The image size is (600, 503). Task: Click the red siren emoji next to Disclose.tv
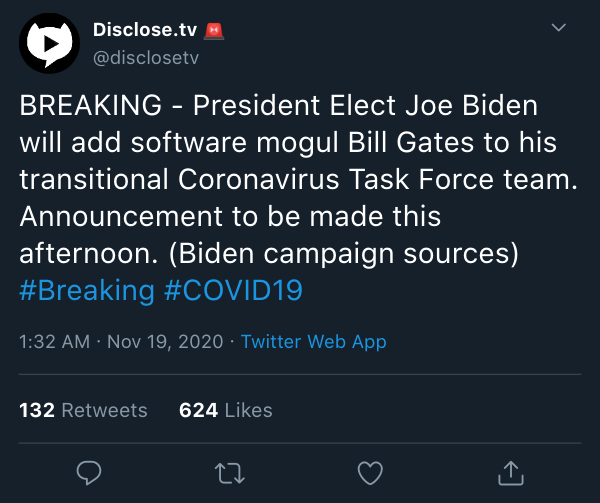point(214,31)
